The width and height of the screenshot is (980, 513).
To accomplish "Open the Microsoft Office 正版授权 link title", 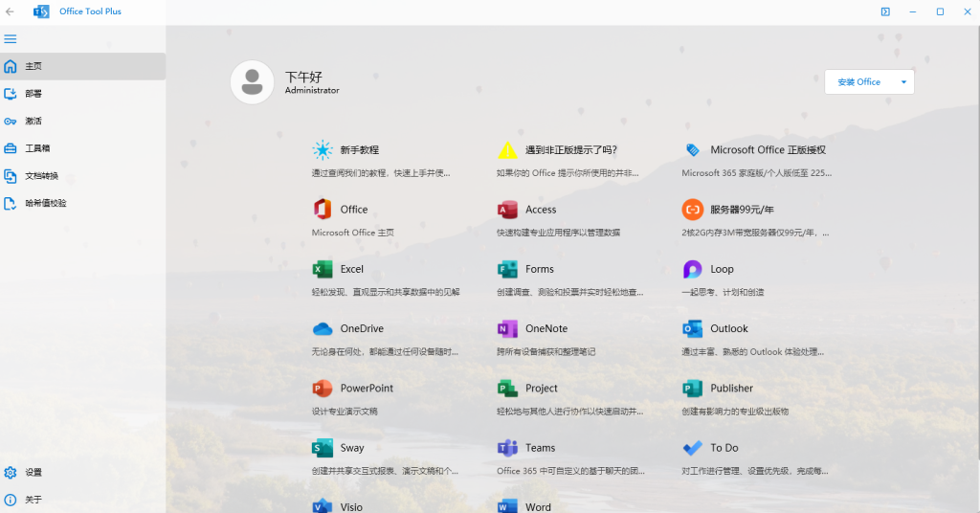I will click(768, 150).
